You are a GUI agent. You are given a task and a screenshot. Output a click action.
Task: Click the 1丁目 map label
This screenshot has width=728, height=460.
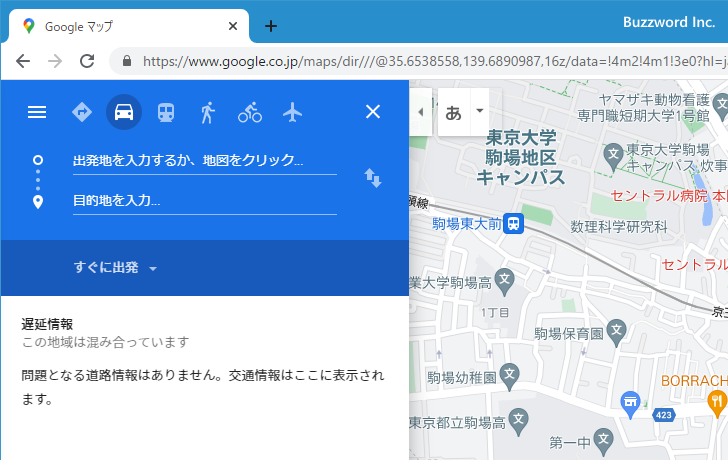(x=495, y=312)
